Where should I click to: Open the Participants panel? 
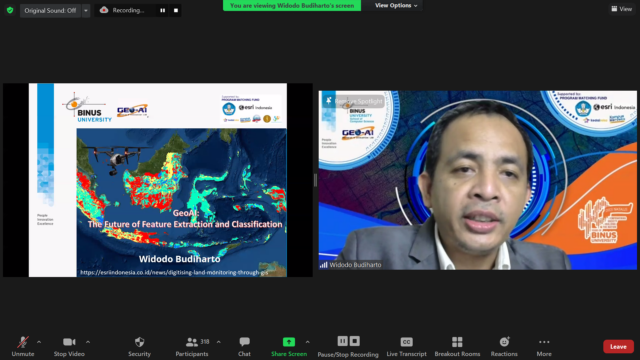point(192,347)
